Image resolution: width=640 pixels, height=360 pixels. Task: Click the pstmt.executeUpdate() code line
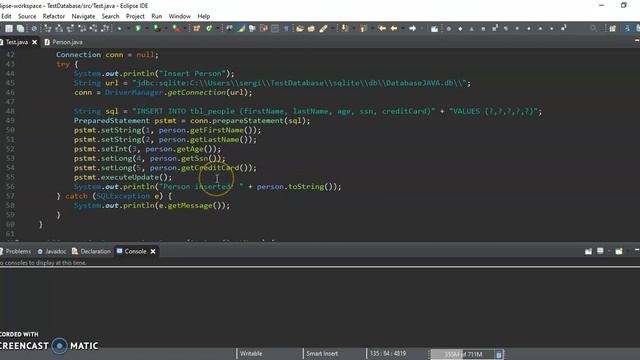pyautogui.click(x=123, y=177)
